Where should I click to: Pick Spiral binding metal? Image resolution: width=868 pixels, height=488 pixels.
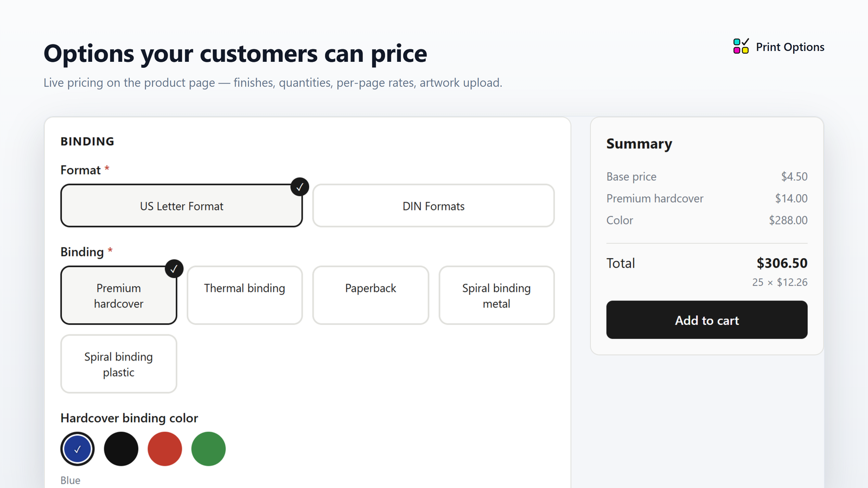(496, 296)
